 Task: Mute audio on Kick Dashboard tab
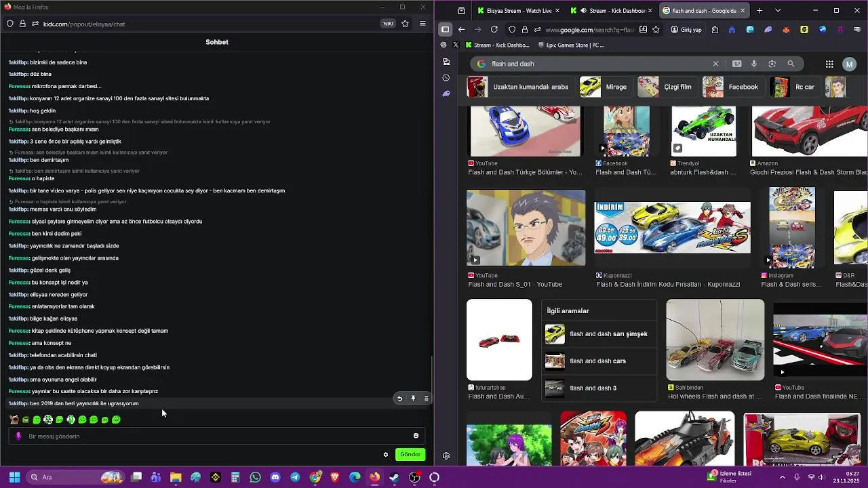point(583,11)
